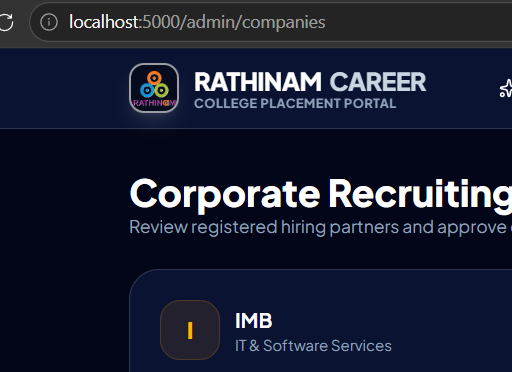View site information icon in address bar
Viewport: 512px width, 372px height.
point(49,22)
